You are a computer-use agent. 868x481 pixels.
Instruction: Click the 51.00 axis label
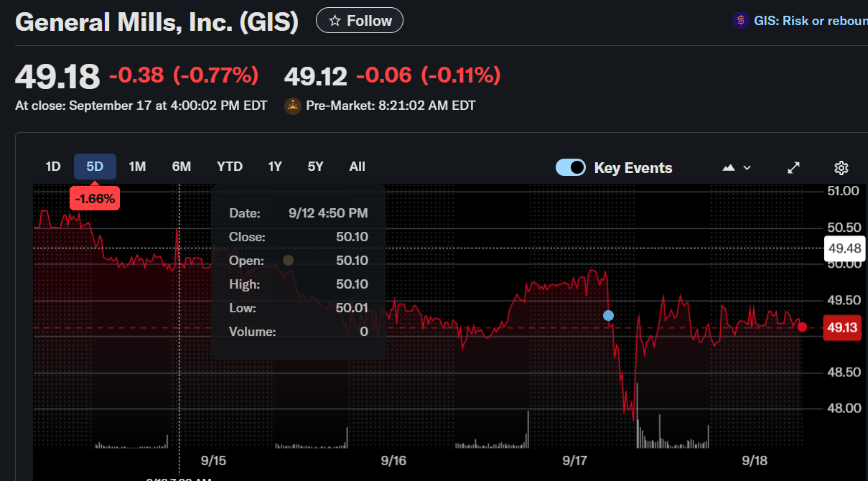843,191
